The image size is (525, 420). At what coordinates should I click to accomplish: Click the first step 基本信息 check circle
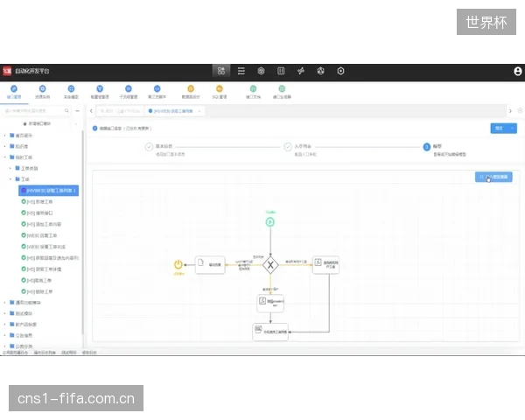(x=149, y=147)
